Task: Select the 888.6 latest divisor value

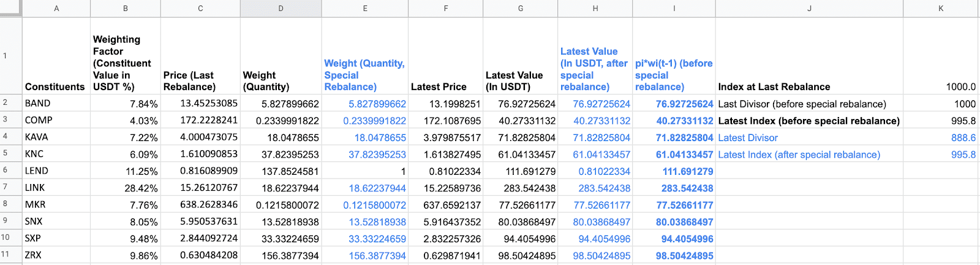Action: point(963,138)
